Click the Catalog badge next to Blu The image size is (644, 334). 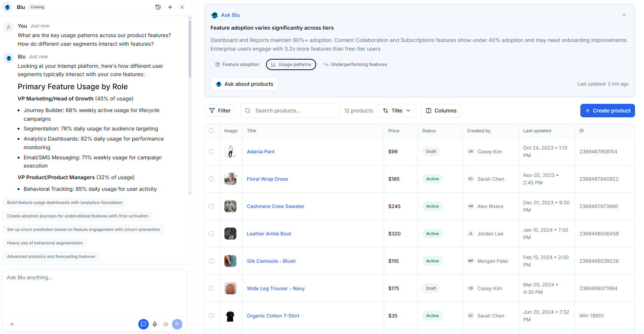(37, 7)
